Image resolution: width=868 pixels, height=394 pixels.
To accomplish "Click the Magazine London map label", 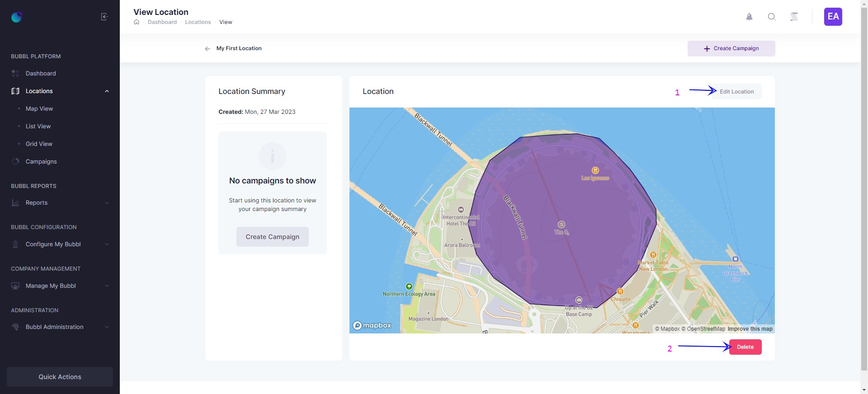I will 429,319.
